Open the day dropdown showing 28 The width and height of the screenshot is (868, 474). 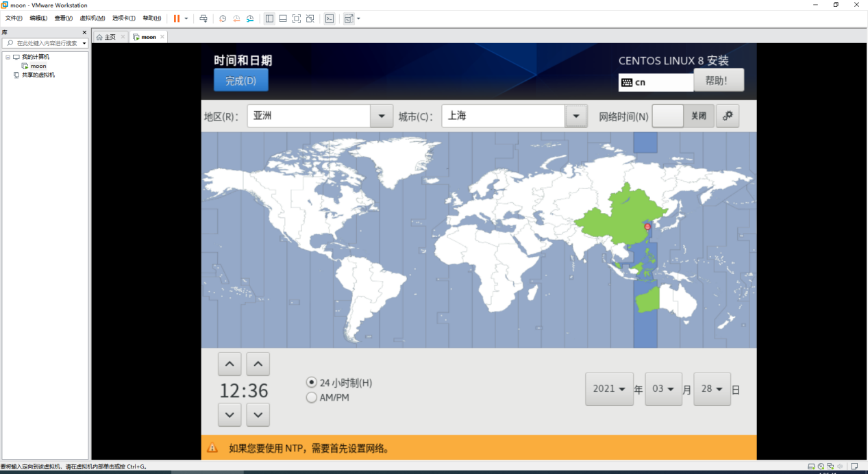[x=712, y=389]
